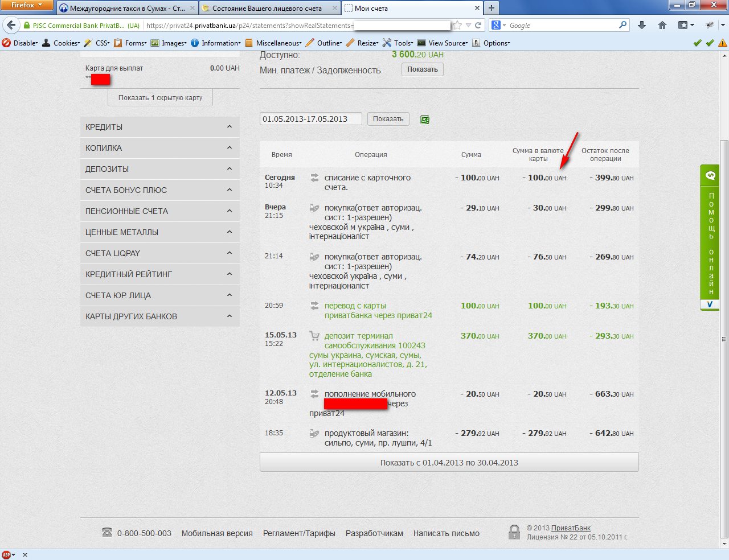This screenshot has height=560, width=729.
Task: Click the Excel export icon
Action: click(425, 120)
